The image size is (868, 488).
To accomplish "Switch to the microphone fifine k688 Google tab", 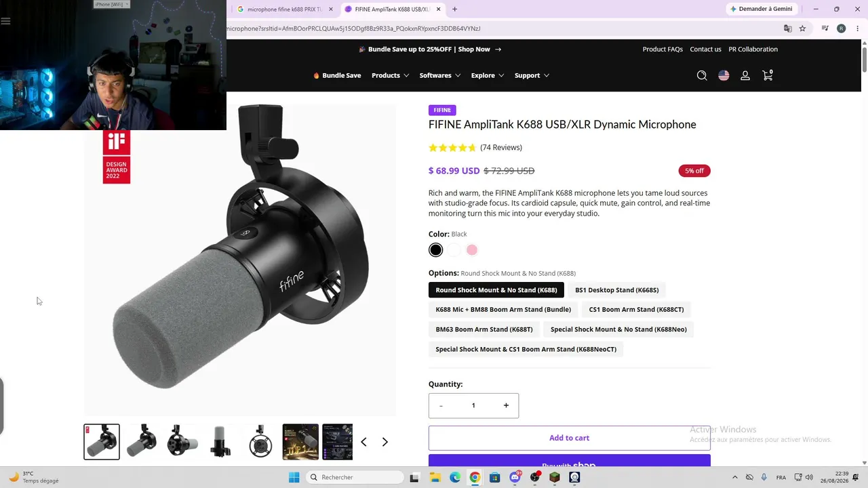I will pyautogui.click(x=285, y=9).
